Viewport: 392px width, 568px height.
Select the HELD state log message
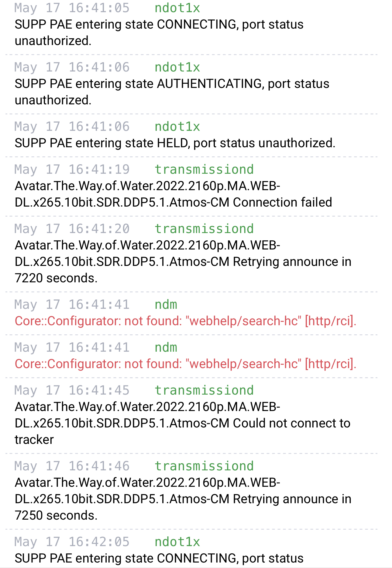(175, 143)
